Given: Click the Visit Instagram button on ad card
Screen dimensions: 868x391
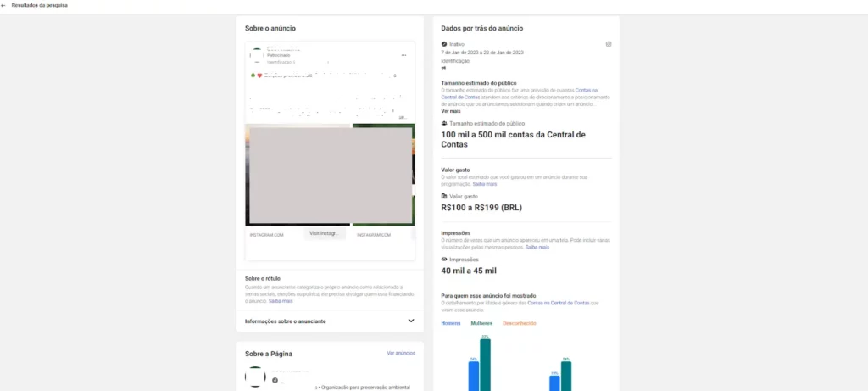Looking at the screenshot, I should (325, 234).
